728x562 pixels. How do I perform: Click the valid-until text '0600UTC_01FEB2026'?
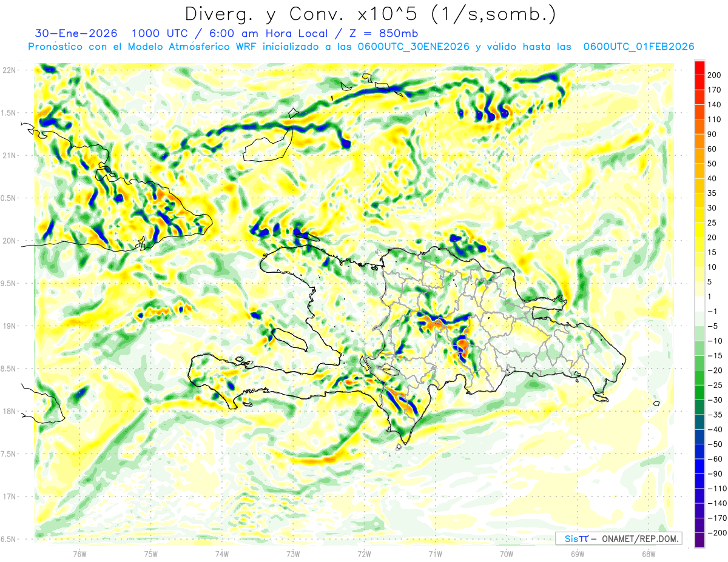click(639, 47)
